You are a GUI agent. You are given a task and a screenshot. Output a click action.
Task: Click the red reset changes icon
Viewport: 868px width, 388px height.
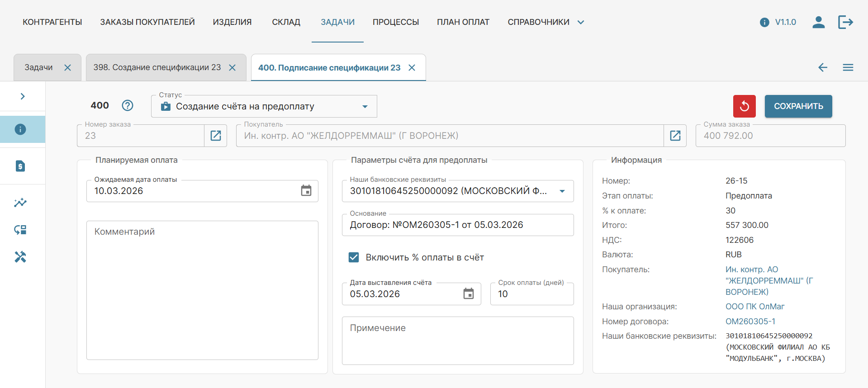[x=744, y=106]
